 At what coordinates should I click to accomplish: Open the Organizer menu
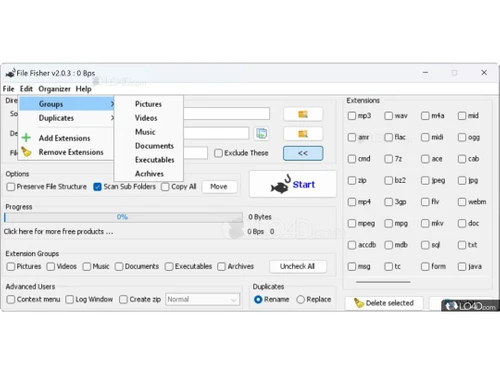pos(54,89)
